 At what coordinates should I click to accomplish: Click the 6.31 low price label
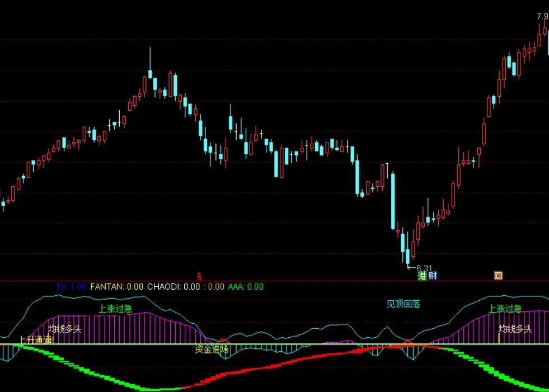pyautogui.click(x=424, y=268)
